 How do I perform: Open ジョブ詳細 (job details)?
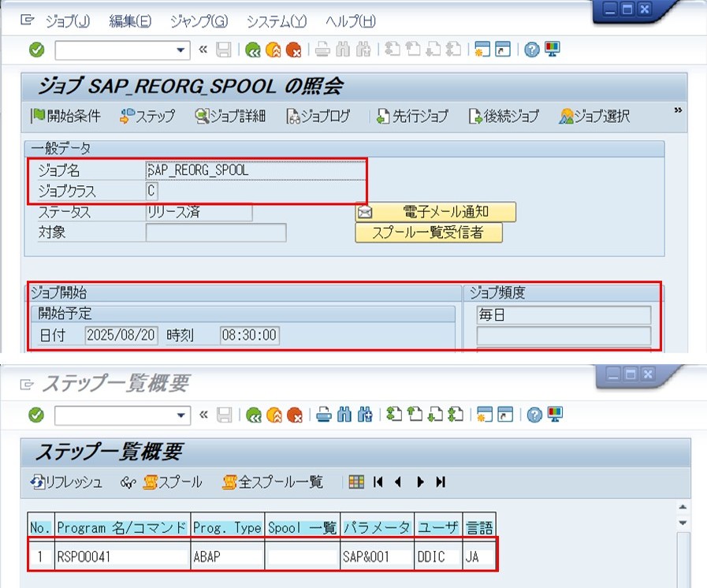click(x=230, y=117)
